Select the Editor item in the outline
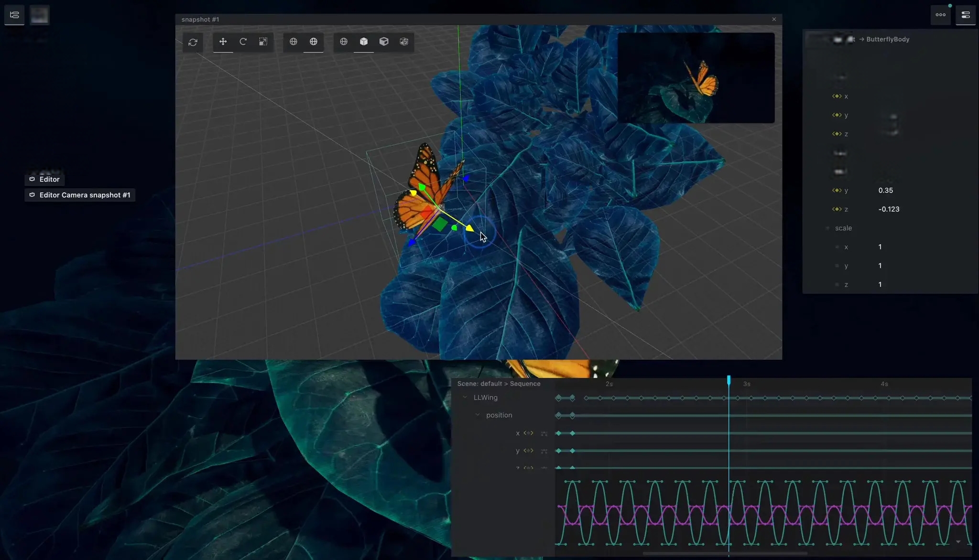 (x=44, y=179)
